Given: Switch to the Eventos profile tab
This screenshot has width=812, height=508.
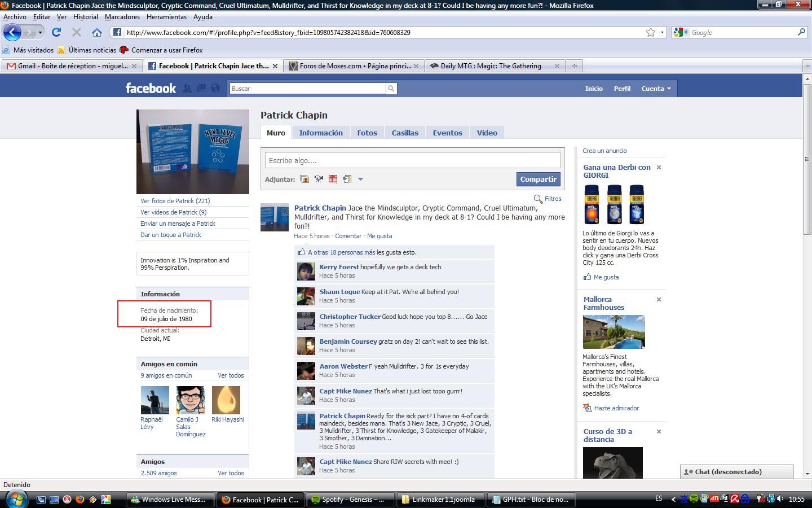Looking at the screenshot, I should [x=447, y=133].
